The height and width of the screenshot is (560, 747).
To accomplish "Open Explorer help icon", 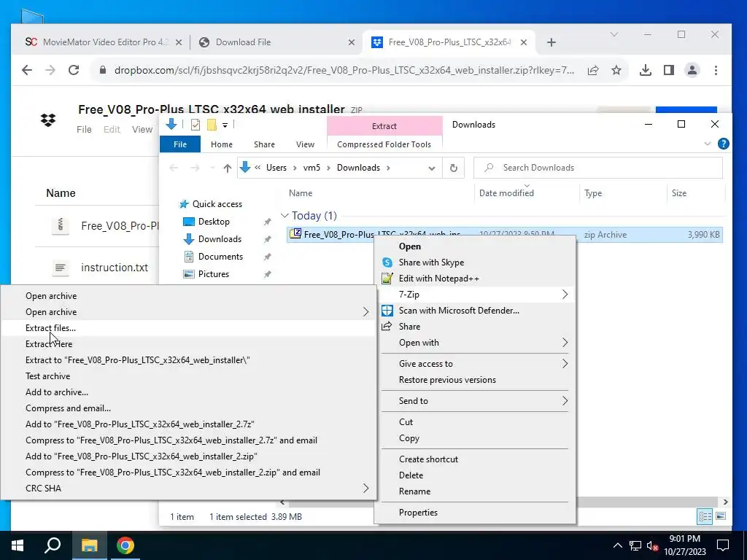I will point(723,144).
